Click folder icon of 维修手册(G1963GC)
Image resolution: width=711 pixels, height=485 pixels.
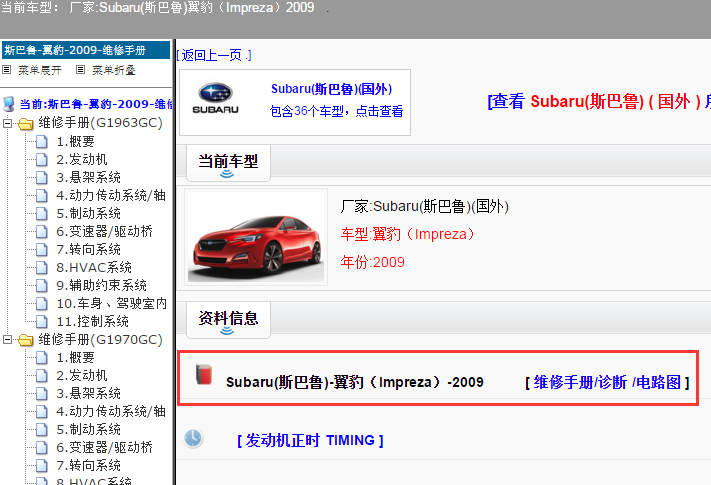(x=25, y=123)
